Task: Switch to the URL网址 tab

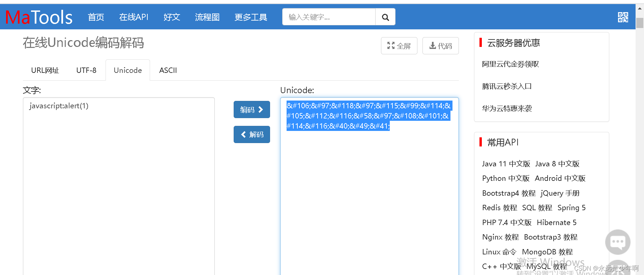Action: pos(45,70)
